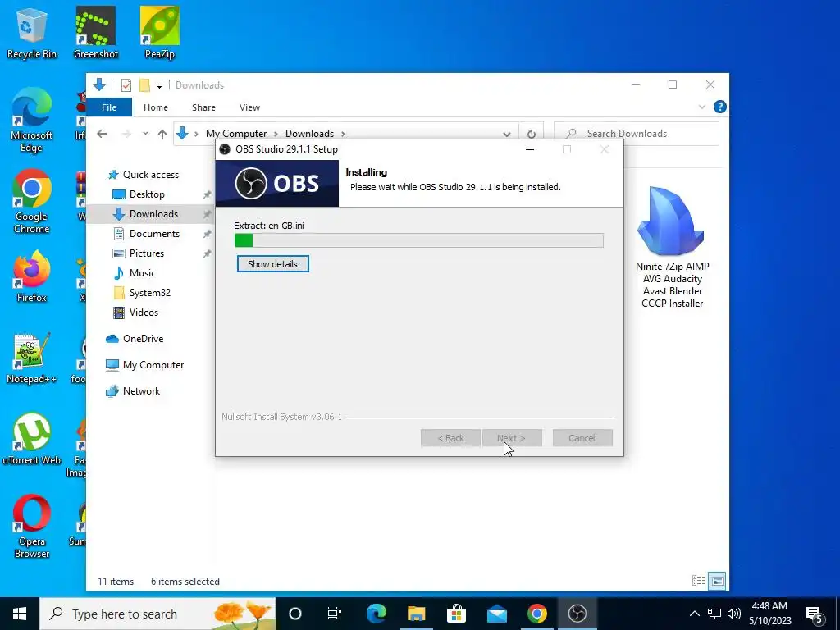Click the Show details button in OBS setup
Viewport: 840px width, 630px height.
point(272,264)
